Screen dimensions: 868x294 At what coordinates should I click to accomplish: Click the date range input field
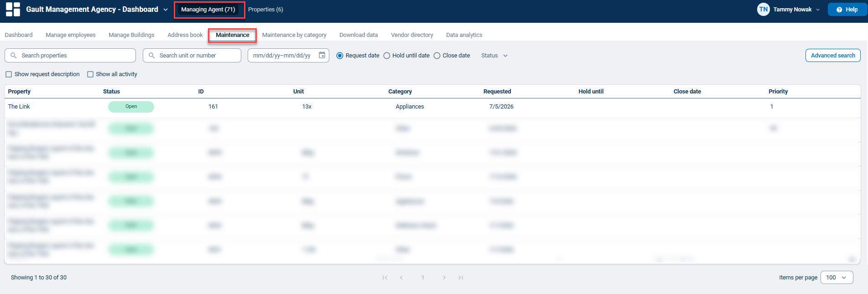(x=288, y=55)
